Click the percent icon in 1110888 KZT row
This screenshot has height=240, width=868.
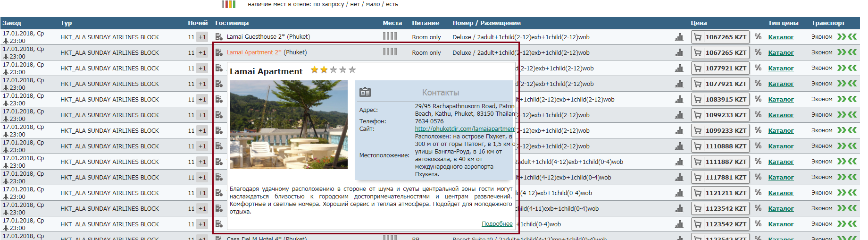click(x=758, y=146)
